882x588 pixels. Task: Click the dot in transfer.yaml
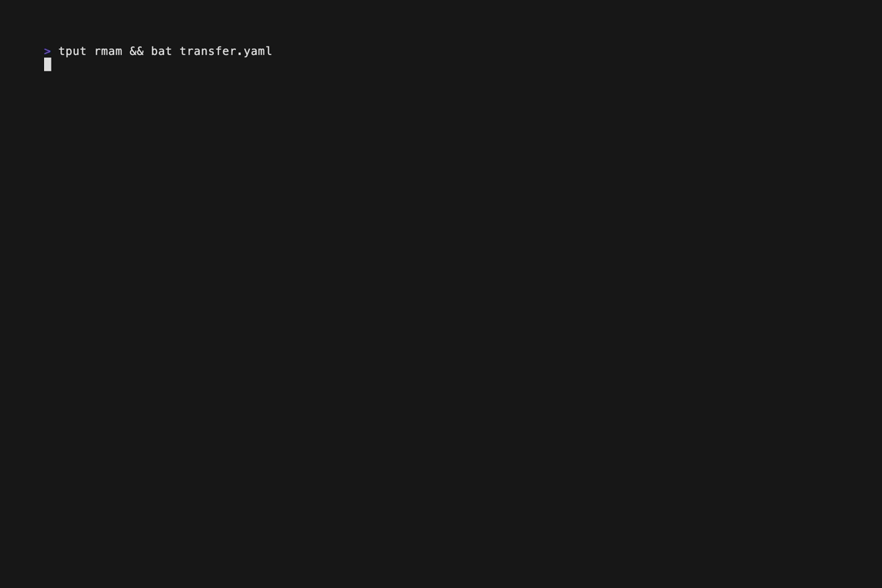[240, 54]
